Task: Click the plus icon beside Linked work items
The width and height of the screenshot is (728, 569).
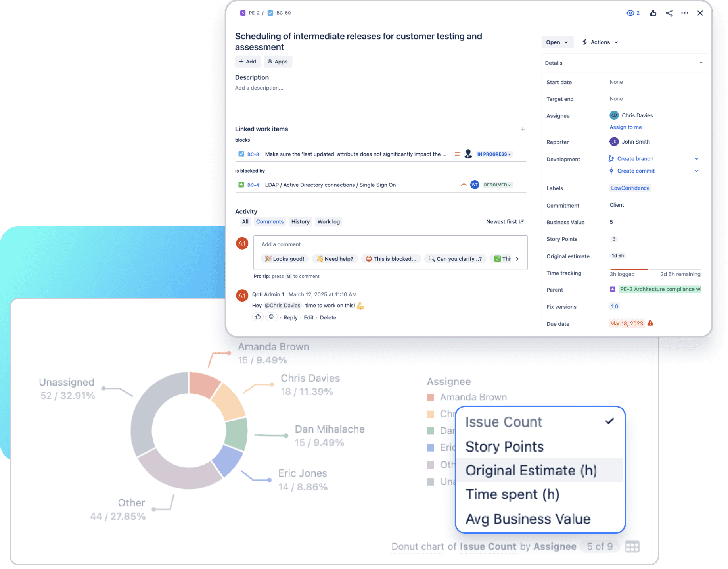Action: pyautogui.click(x=523, y=129)
